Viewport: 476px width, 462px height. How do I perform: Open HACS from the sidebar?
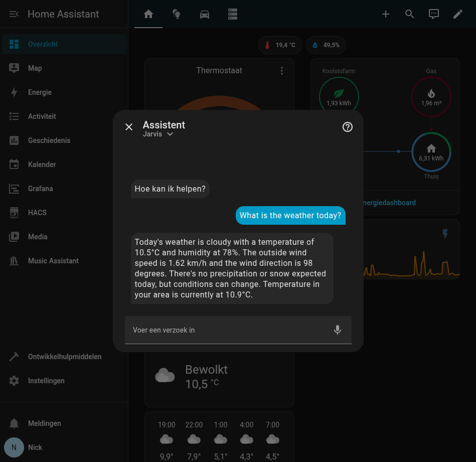37,213
